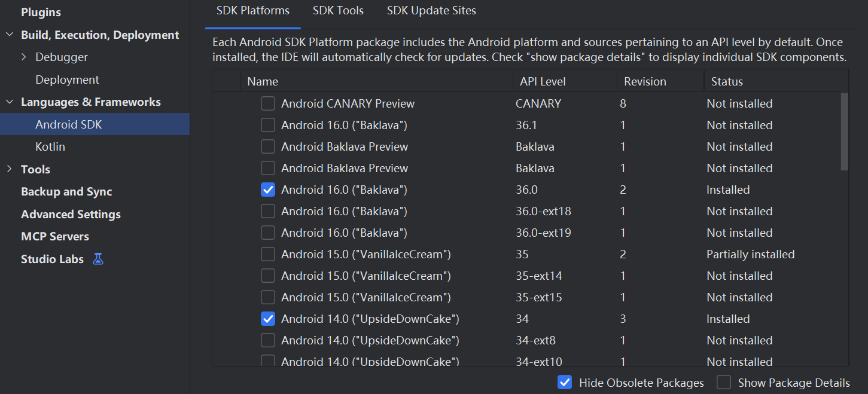Expand the Debugger tree node
Screen dimensions: 868x394
(24, 57)
